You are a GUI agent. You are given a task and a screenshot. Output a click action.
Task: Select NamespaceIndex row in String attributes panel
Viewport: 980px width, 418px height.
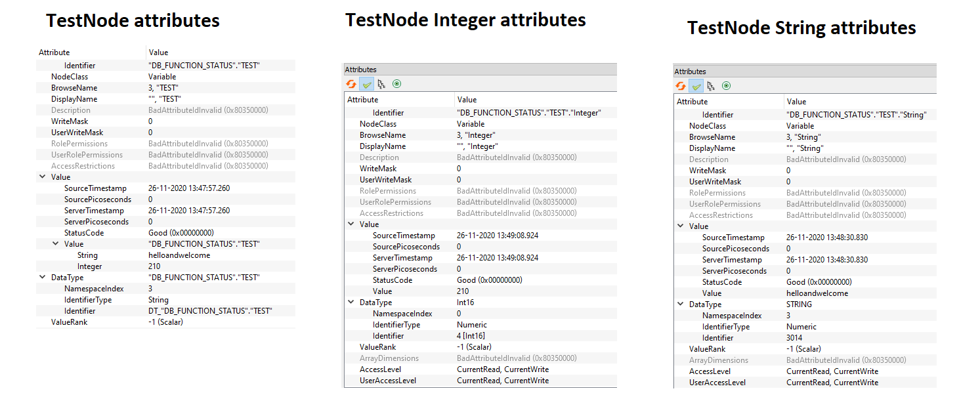[x=805, y=316]
